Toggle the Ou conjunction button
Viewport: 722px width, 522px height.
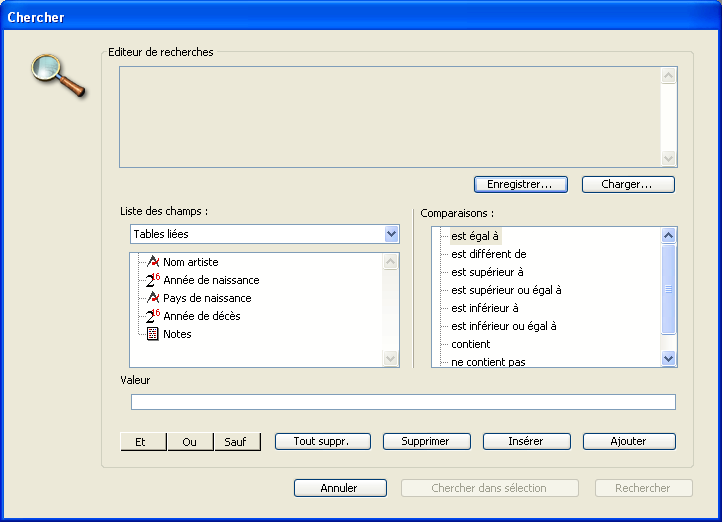tap(189, 441)
